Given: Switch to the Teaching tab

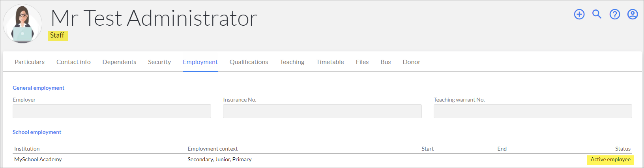Looking at the screenshot, I should [292, 62].
